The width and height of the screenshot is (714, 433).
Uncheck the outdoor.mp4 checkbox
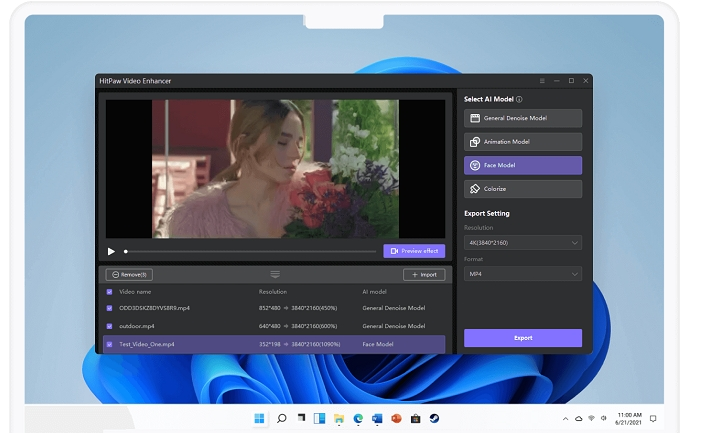coord(110,326)
